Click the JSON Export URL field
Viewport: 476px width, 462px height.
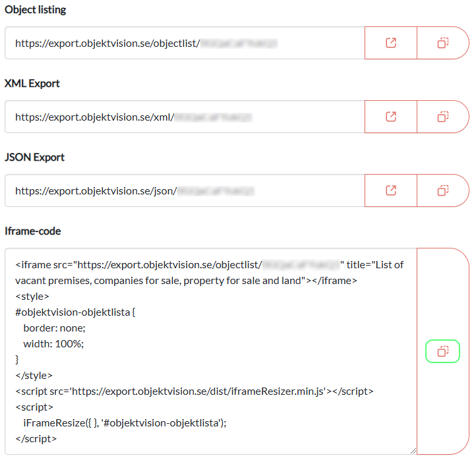tap(185, 191)
